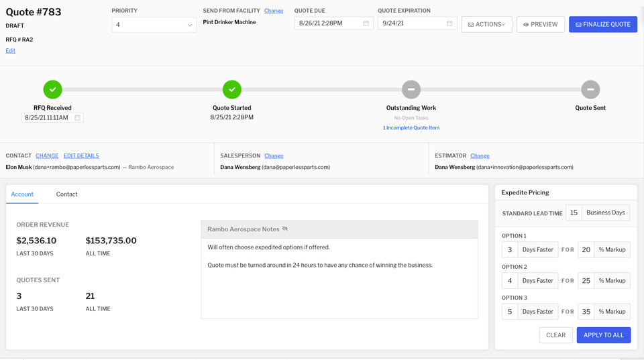644x360 pixels.
Task: Click the $2,536.10 last 30 days value
Action: click(36, 241)
